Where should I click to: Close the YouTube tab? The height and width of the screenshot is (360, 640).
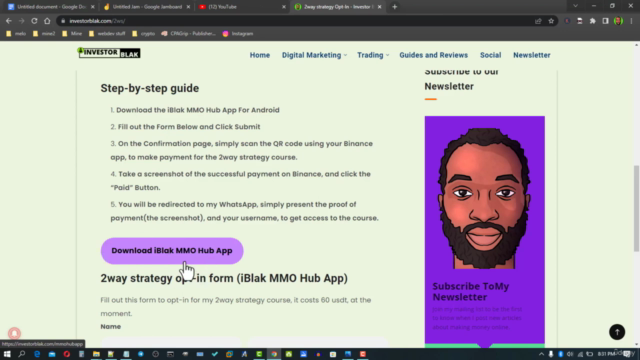point(284,7)
